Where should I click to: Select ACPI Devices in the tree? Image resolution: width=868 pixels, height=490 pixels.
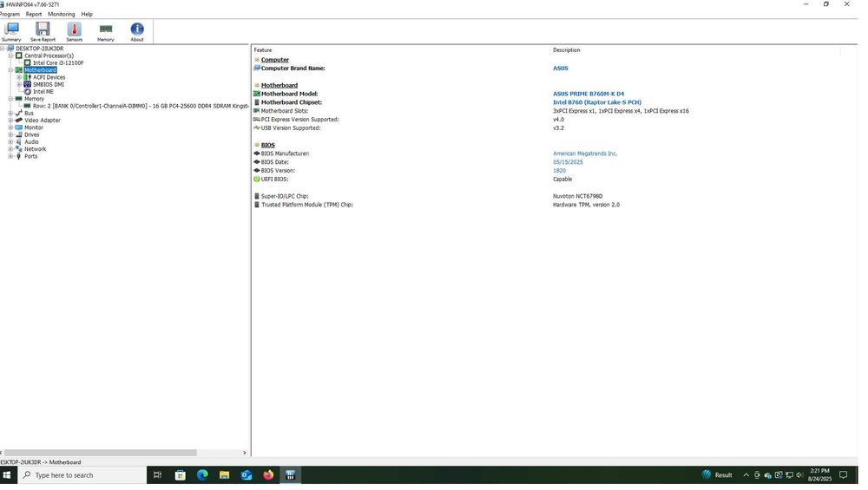tap(49, 77)
